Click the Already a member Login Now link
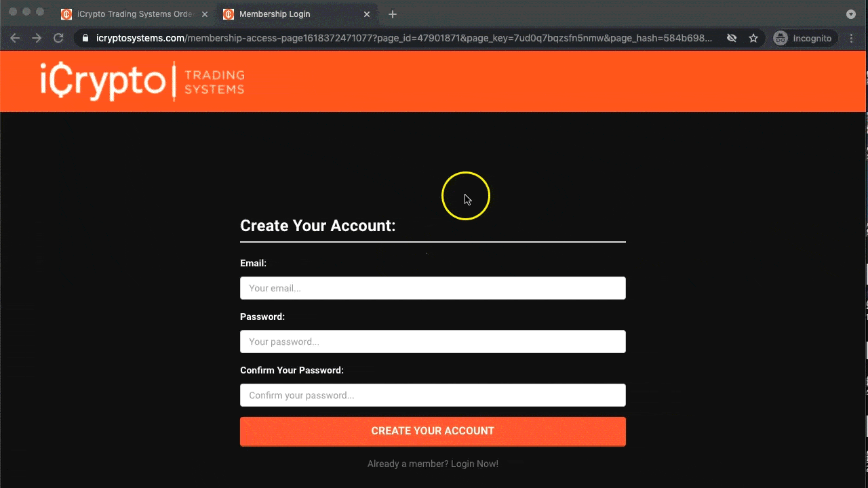 [433, 464]
